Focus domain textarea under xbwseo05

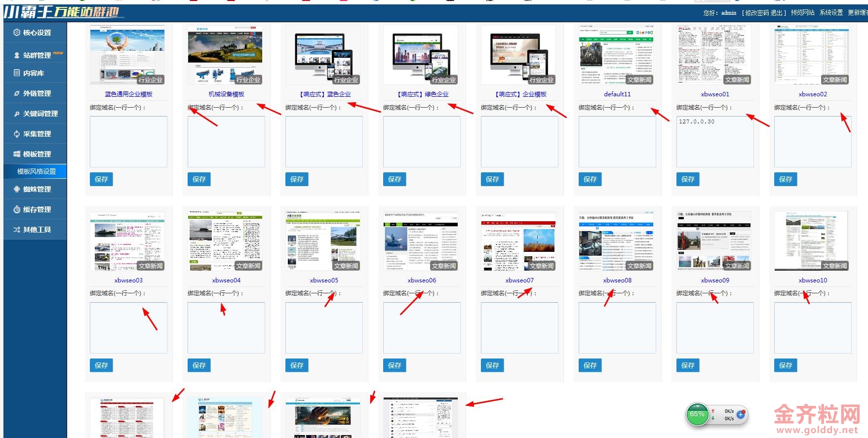click(324, 328)
